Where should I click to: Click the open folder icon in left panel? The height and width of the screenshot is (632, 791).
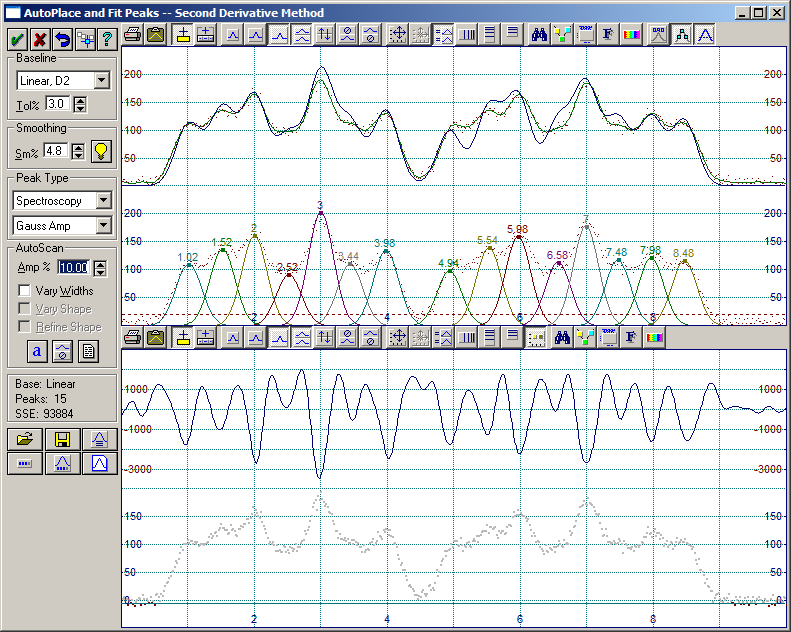[25, 439]
